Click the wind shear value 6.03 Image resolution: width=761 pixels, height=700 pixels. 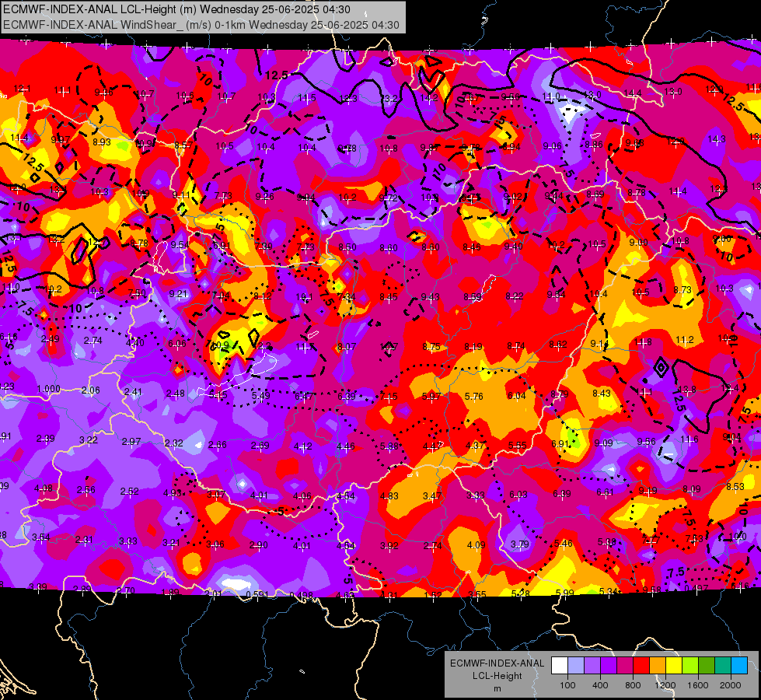518,495
